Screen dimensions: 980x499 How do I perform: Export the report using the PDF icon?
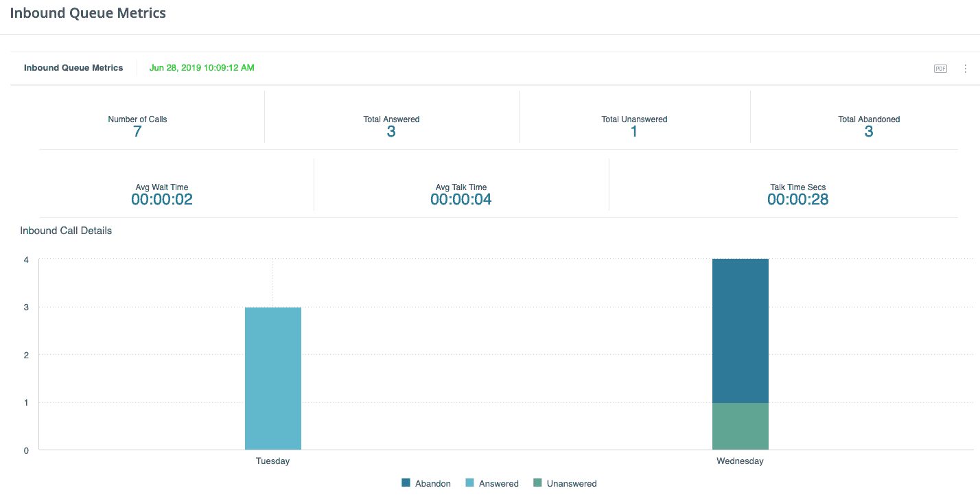940,69
